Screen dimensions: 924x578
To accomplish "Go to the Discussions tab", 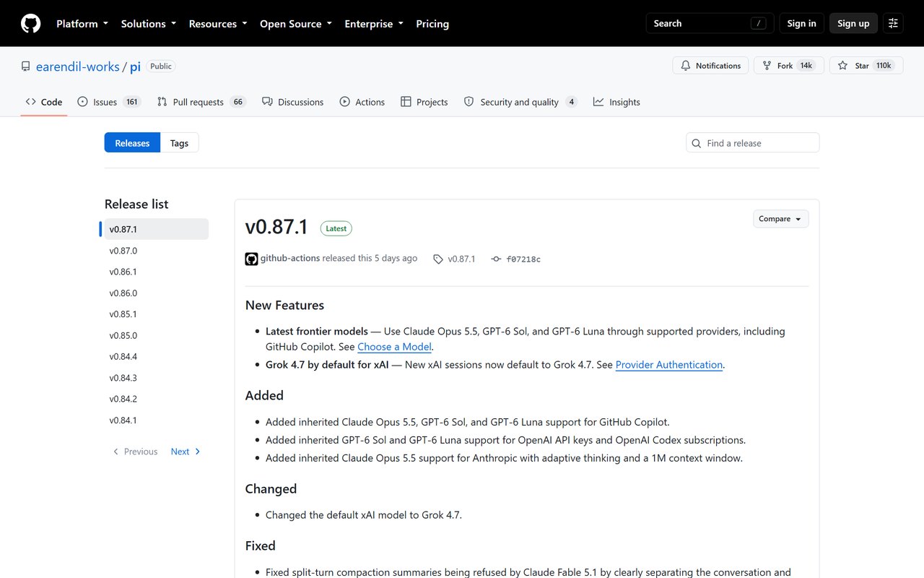I will (x=293, y=102).
